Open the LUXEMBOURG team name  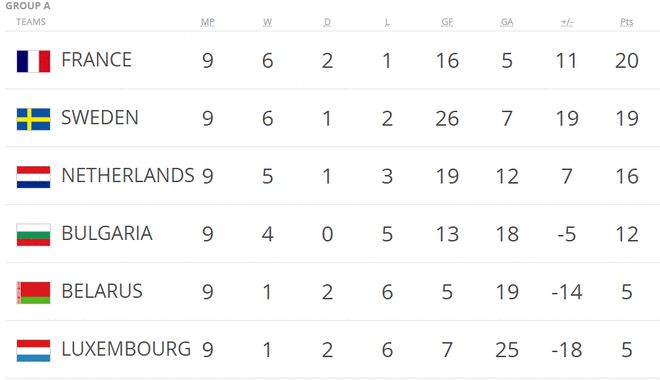point(126,349)
